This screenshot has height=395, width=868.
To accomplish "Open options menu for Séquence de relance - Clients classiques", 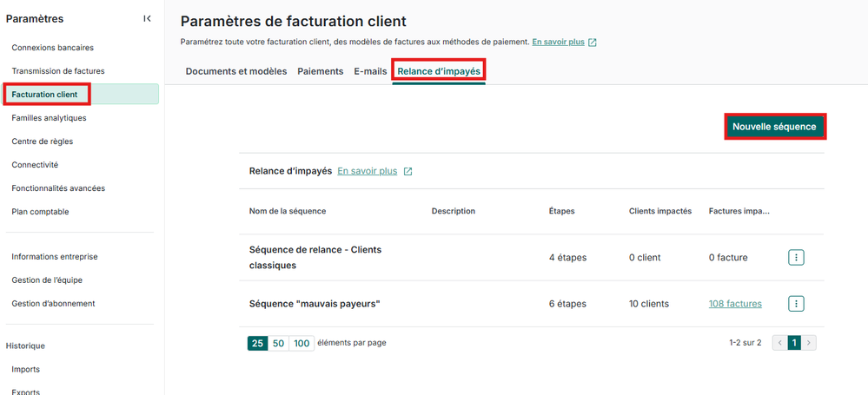I will tap(796, 258).
